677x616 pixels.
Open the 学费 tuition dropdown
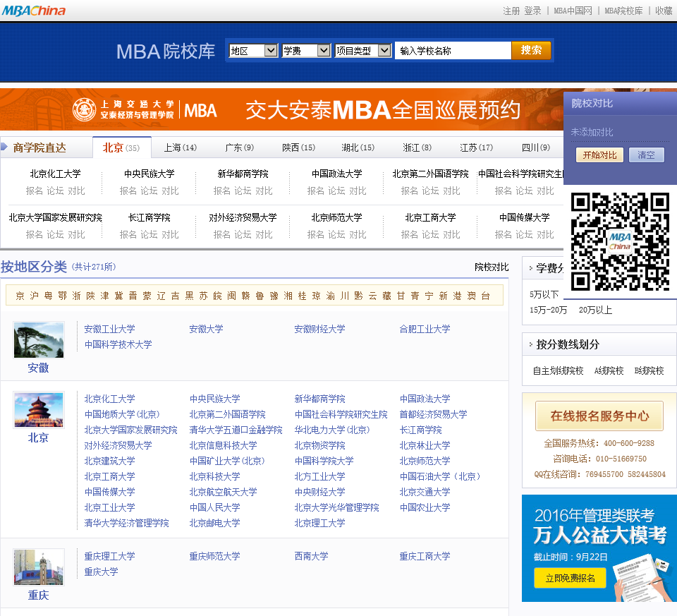pyautogui.click(x=306, y=51)
